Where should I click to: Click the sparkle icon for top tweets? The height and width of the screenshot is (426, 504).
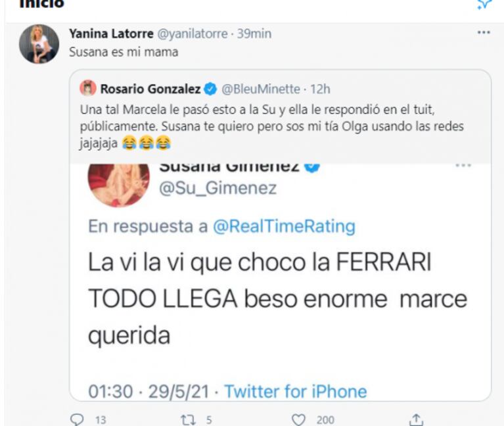coord(484,4)
